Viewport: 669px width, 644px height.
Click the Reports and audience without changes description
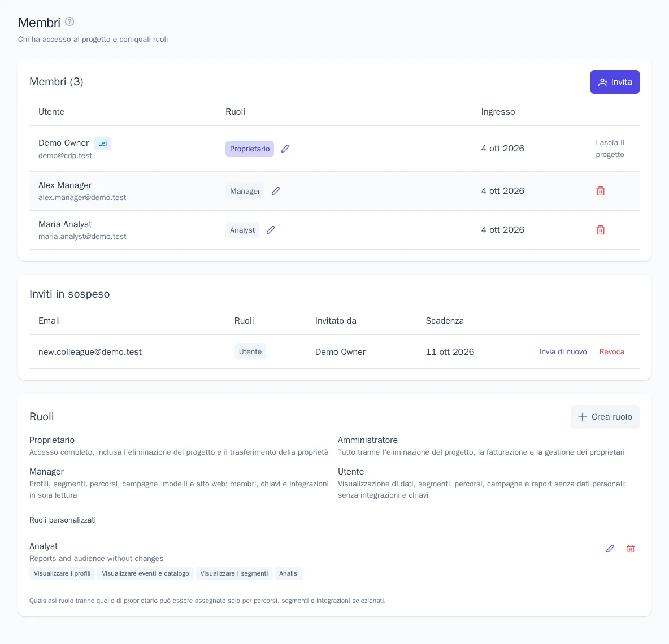pos(97,558)
